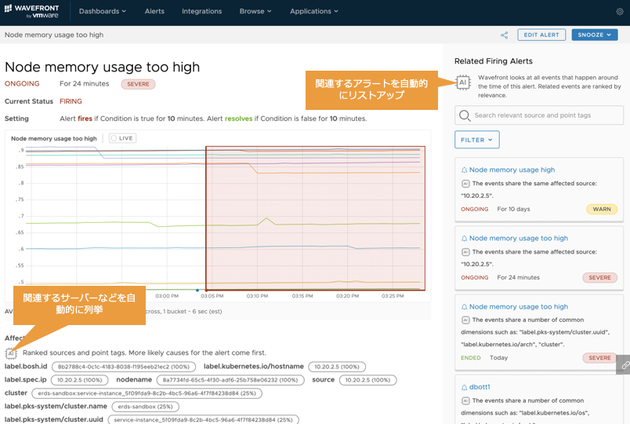Open the dbott1 related alert link
The width and height of the screenshot is (630, 424).
[480, 387]
